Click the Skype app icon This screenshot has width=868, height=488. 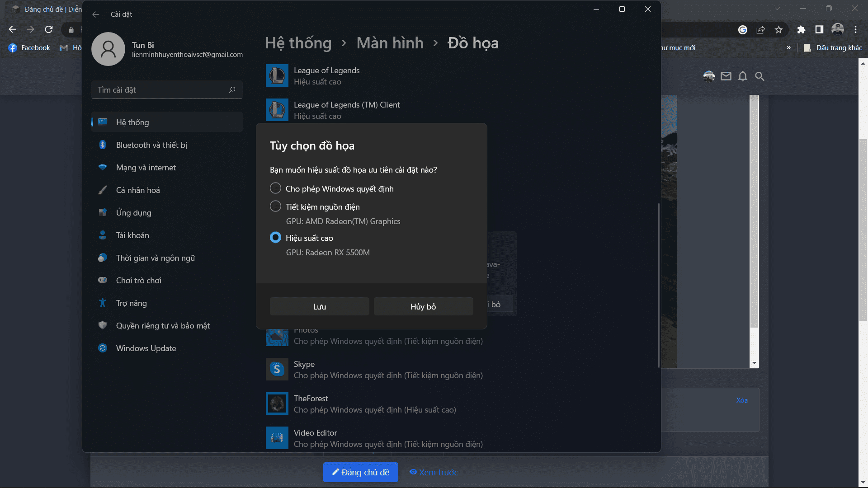pyautogui.click(x=277, y=369)
